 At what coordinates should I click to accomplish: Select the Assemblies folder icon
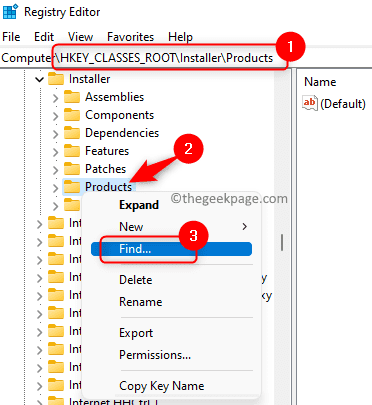(x=72, y=97)
